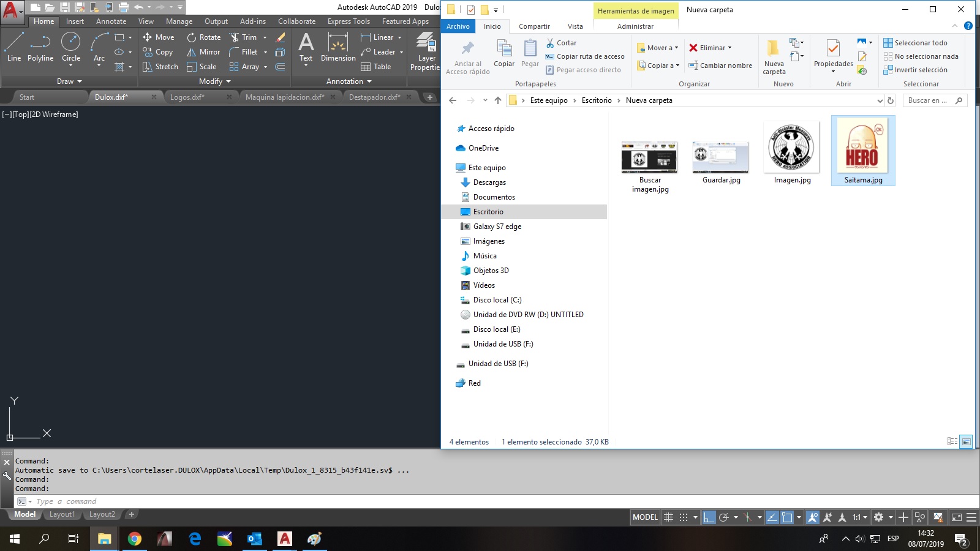Image resolution: width=980 pixels, height=551 pixels.
Task: Insert a Table from Annotation panel
Action: [x=376, y=67]
